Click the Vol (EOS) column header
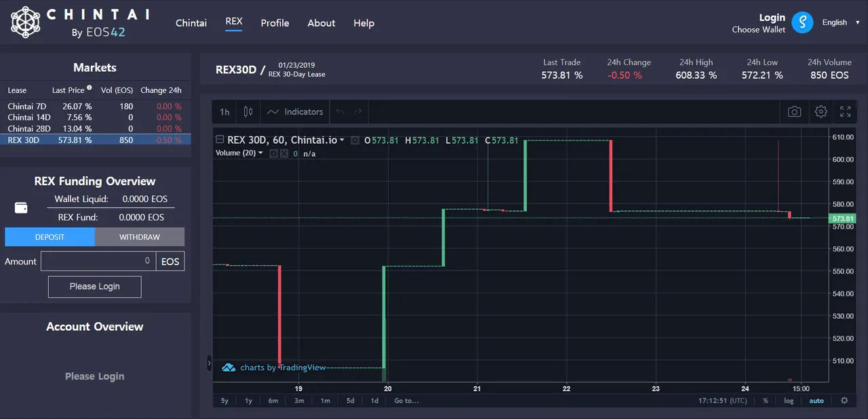Viewport: 868px width, 419px height. point(117,90)
